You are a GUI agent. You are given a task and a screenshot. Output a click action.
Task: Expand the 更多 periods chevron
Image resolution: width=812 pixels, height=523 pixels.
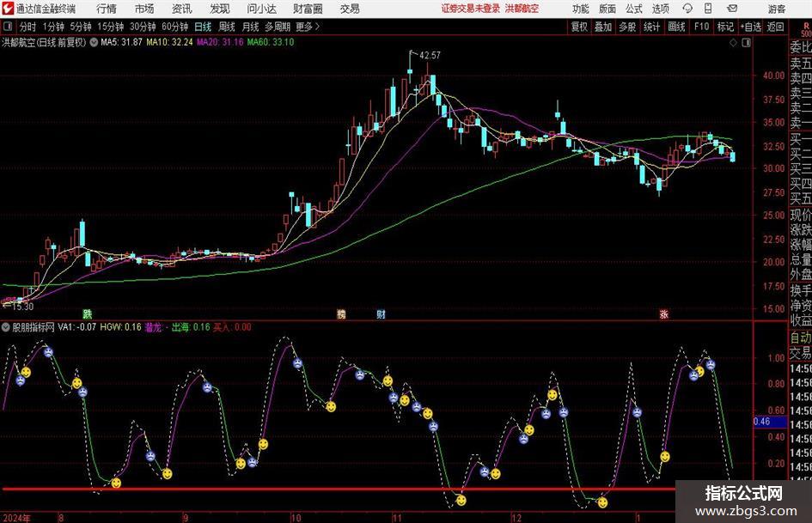point(317,27)
